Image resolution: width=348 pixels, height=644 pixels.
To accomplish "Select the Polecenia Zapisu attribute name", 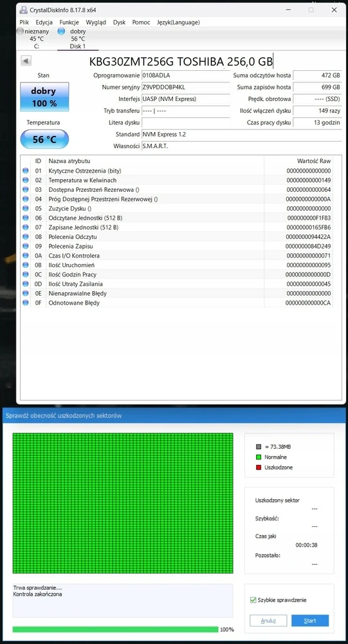I will coord(71,246).
